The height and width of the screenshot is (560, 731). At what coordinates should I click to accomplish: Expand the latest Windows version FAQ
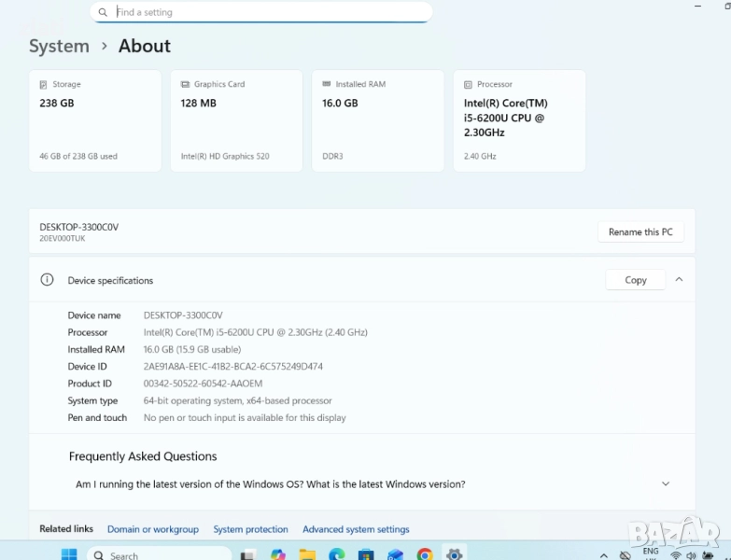(665, 483)
